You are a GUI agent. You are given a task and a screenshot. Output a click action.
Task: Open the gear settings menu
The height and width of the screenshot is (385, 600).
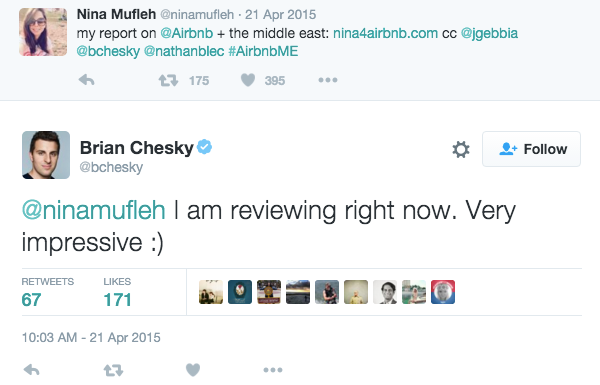(461, 149)
